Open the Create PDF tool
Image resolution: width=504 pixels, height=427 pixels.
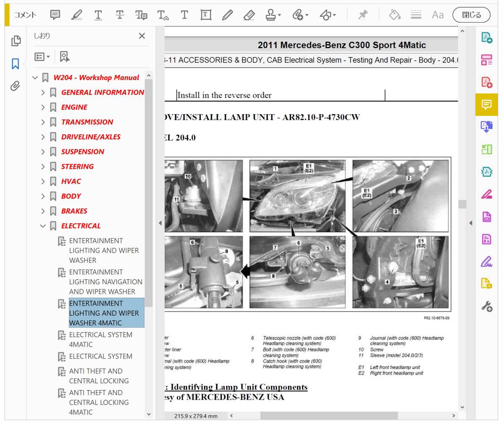coord(486,82)
